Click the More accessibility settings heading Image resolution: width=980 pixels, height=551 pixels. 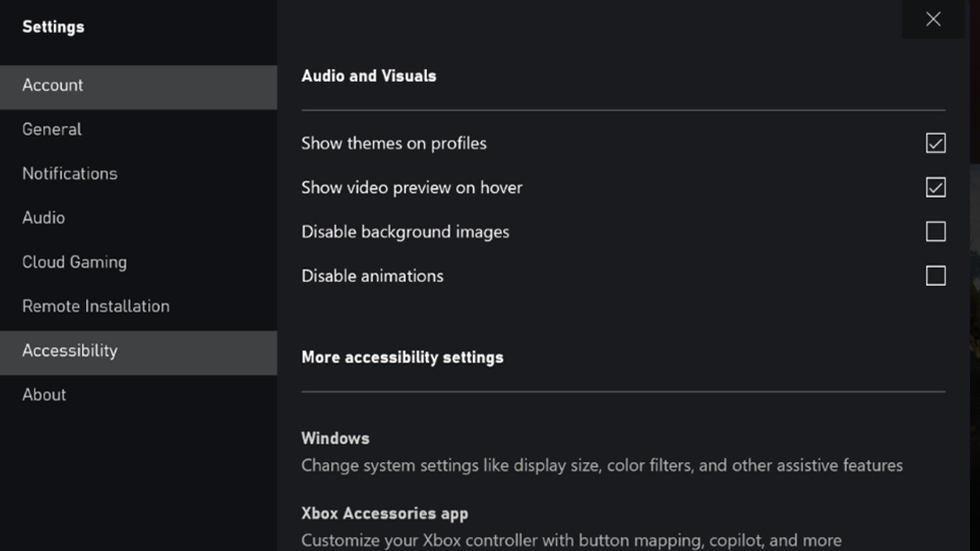tap(402, 357)
